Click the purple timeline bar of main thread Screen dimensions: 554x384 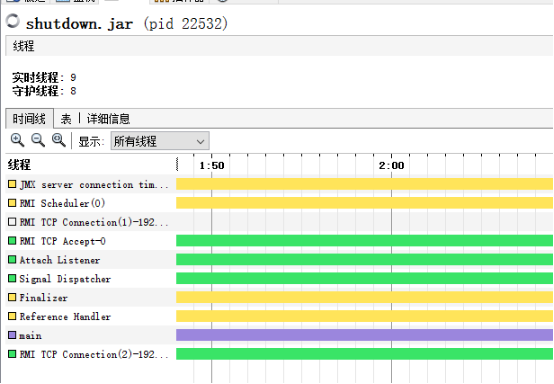click(x=365, y=335)
